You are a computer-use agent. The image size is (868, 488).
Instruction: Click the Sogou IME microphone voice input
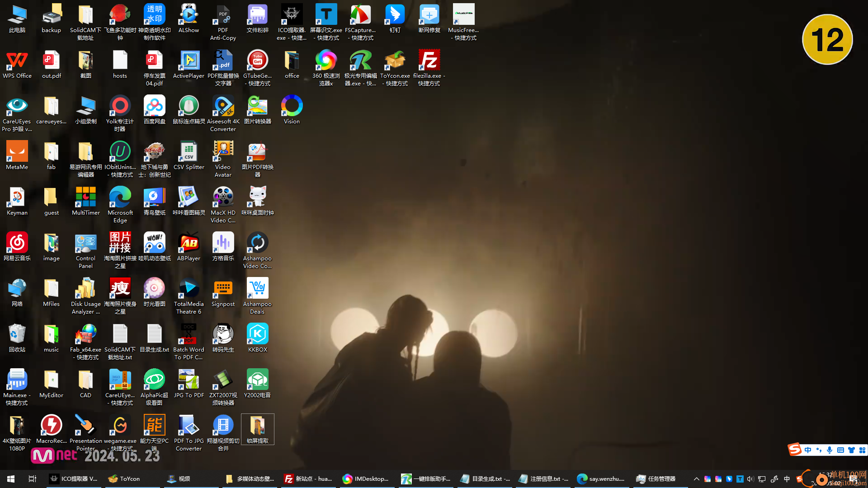click(x=830, y=450)
